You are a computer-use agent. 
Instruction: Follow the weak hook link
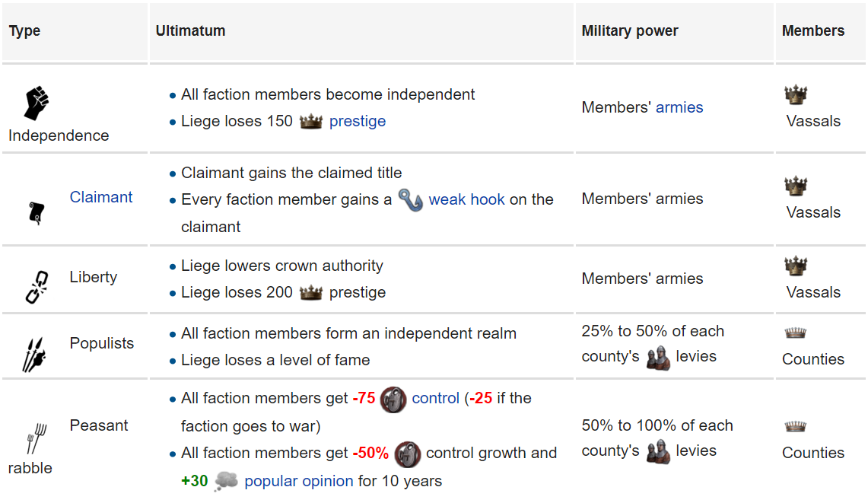pos(466,199)
